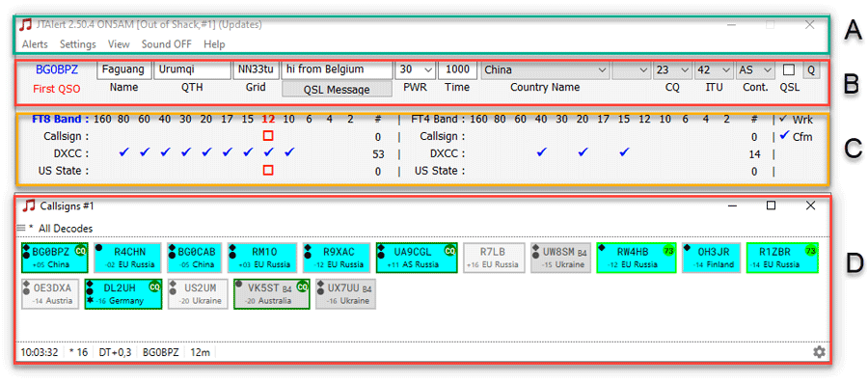Select the OH3JR Finland callsign tile
Screen dimensions: 868x384
pyautogui.click(x=712, y=257)
